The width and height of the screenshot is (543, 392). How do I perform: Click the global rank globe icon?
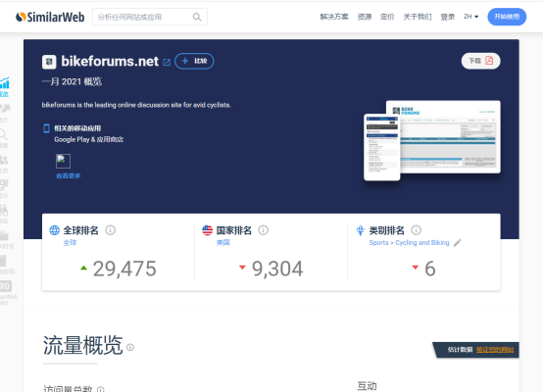[x=54, y=230]
